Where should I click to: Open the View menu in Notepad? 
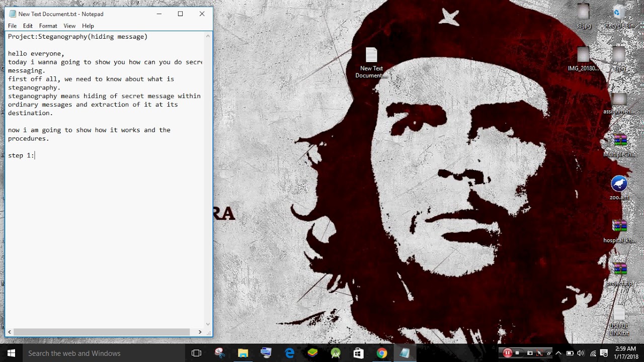point(69,26)
